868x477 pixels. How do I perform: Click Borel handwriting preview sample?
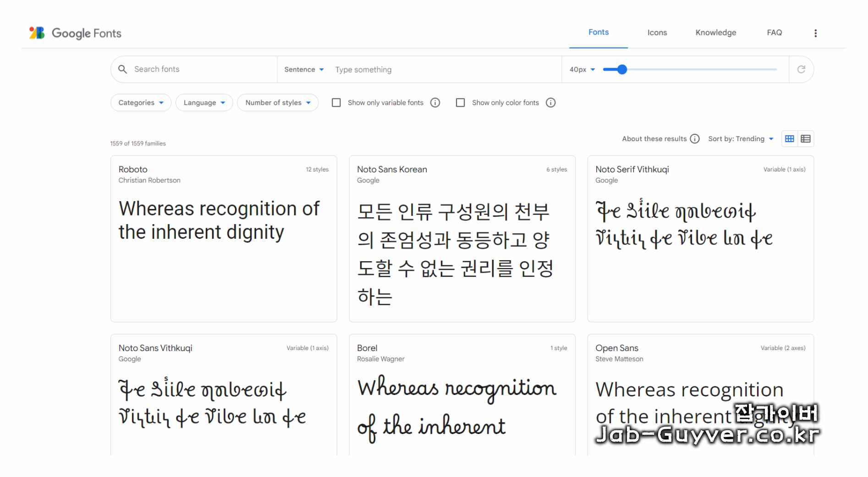(456, 409)
